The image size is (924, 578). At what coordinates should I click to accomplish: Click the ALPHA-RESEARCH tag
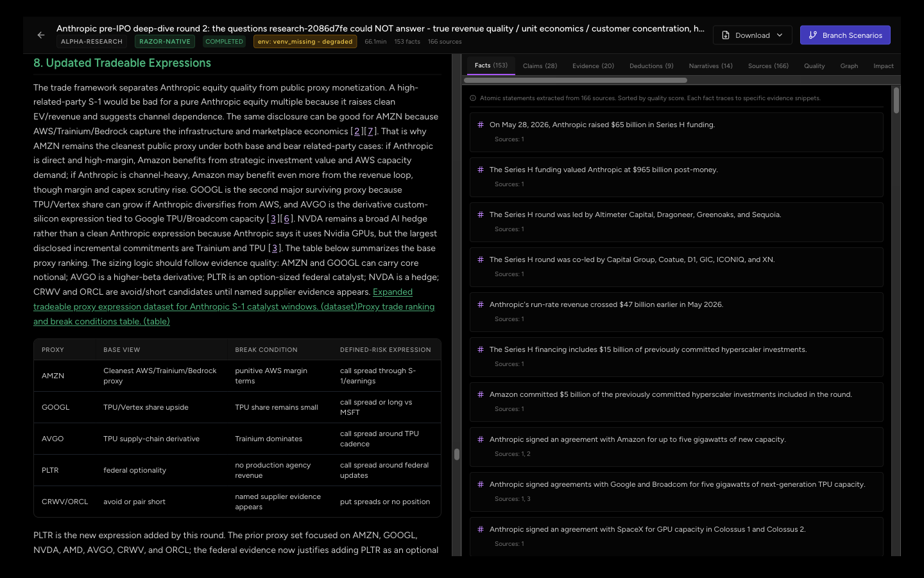[x=92, y=42]
